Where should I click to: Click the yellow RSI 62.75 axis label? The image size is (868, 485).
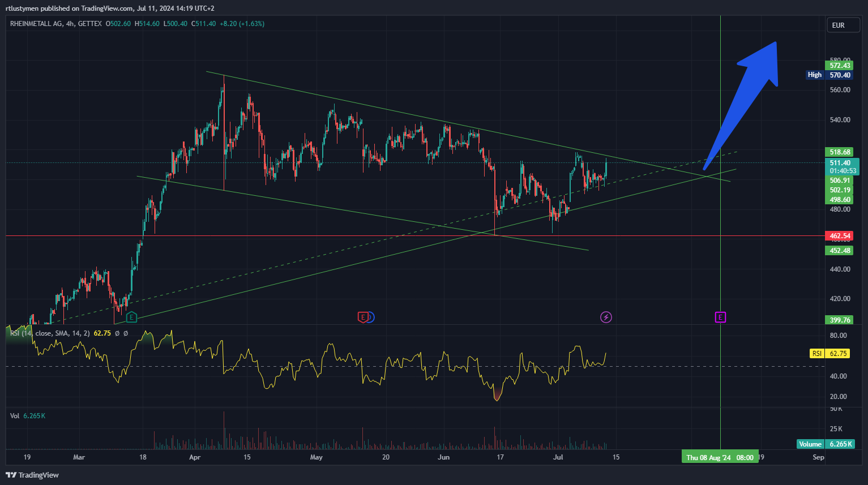(829, 354)
